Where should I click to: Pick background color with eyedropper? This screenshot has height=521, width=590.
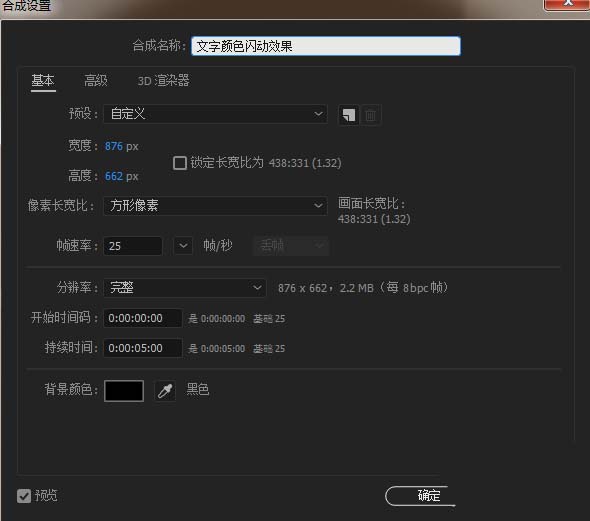click(165, 390)
